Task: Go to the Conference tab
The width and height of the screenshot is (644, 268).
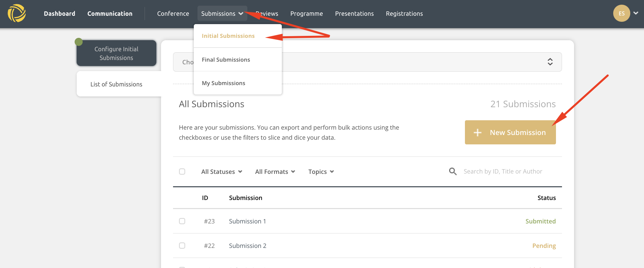Action: point(173,13)
